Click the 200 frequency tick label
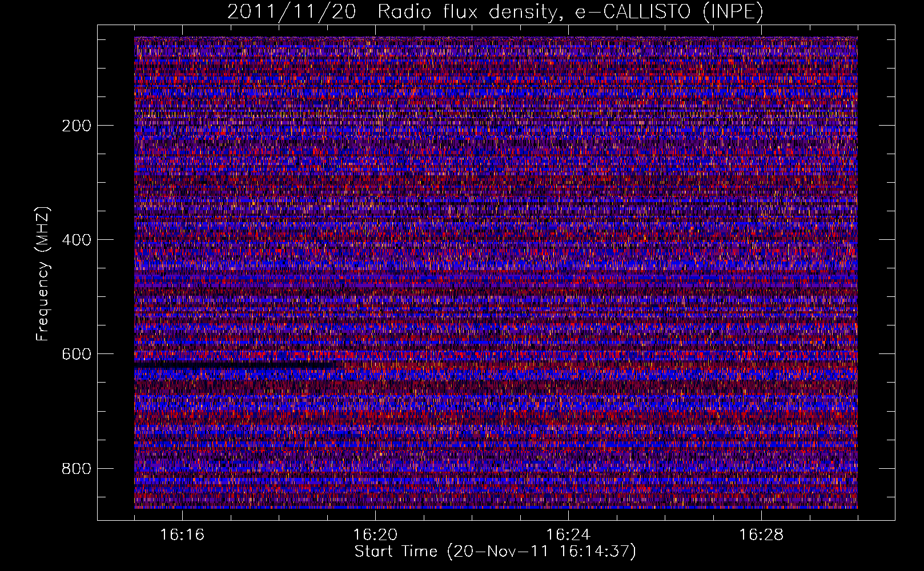 (77, 126)
